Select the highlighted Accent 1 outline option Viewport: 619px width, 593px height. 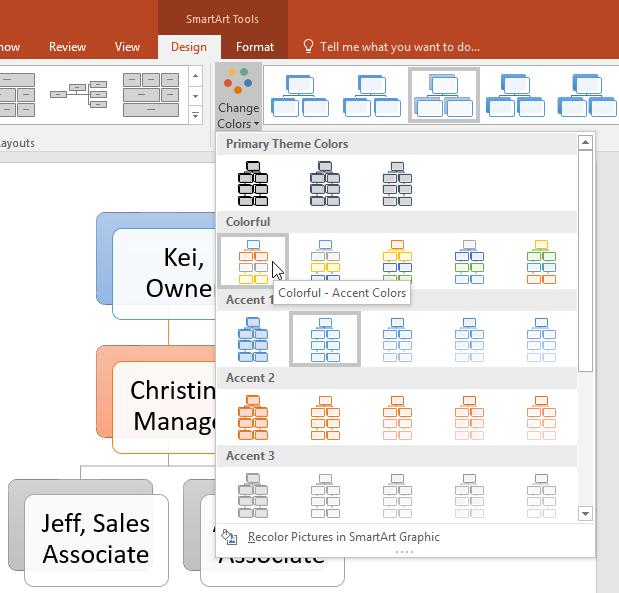(x=325, y=339)
